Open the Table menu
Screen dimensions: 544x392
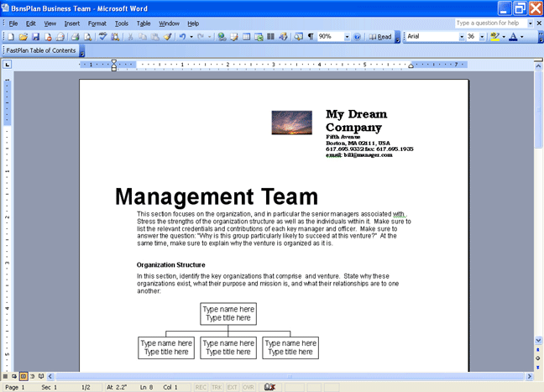pyautogui.click(x=144, y=24)
